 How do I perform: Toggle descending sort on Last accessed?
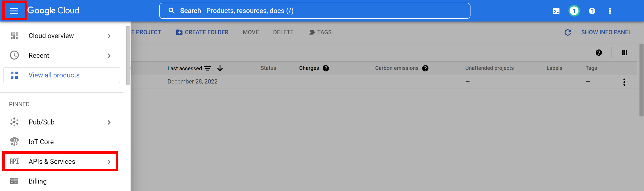220,68
